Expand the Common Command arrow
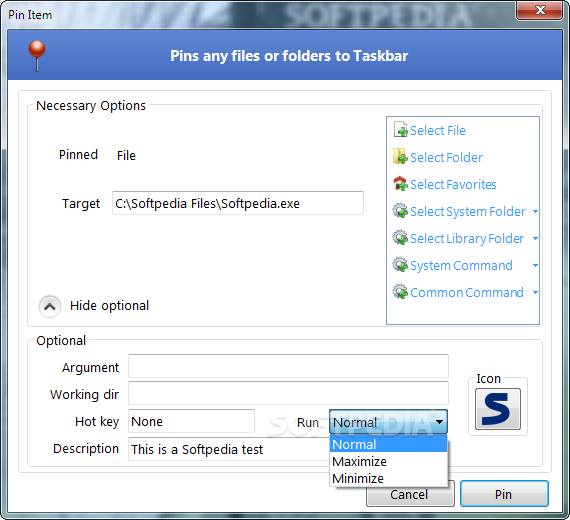The height and width of the screenshot is (520, 570). point(535,292)
